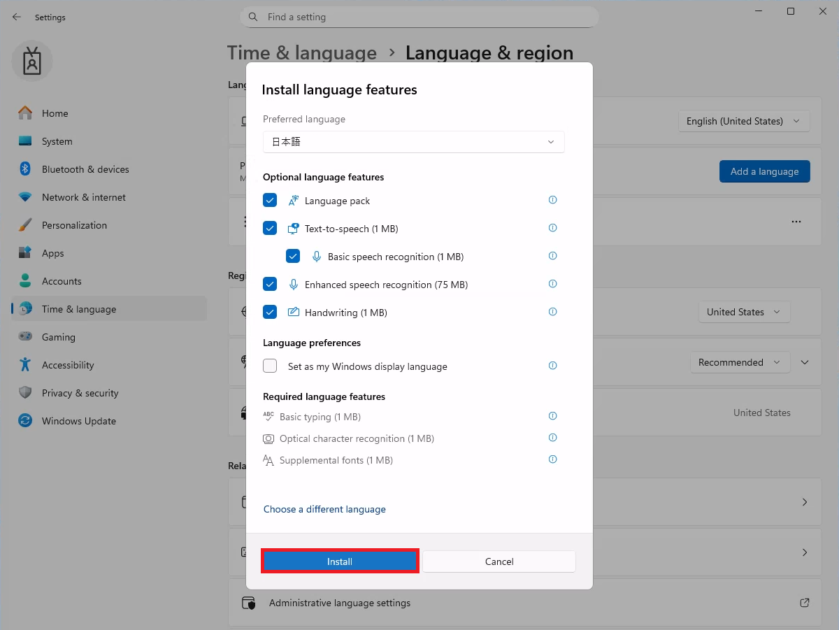Image resolution: width=839 pixels, height=630 pixels.
Task: Go back with the Settings back arrow
Action: (17, 17)
